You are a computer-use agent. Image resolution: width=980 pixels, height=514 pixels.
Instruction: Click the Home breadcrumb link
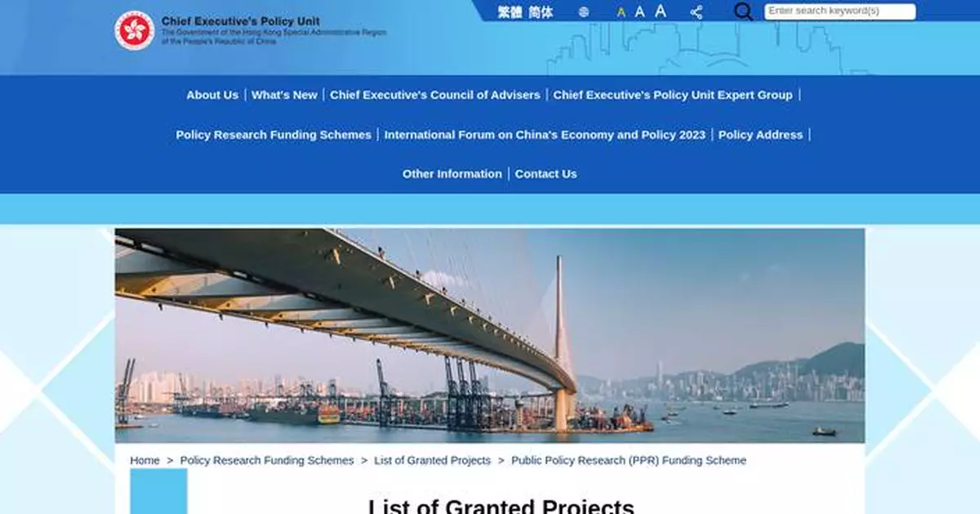click(145, 461)
